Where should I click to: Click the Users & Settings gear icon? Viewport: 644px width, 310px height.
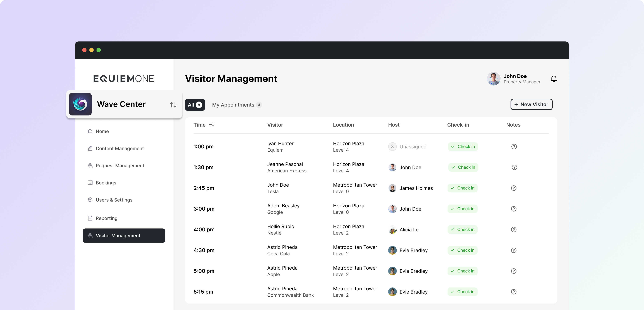pyautogui.click(x=90, y=200)
